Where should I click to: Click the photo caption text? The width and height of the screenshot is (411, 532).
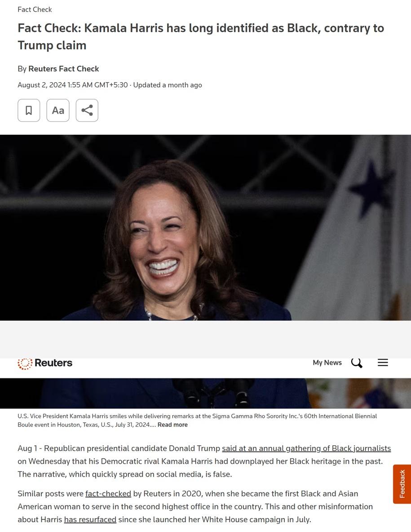coord(197,421)
